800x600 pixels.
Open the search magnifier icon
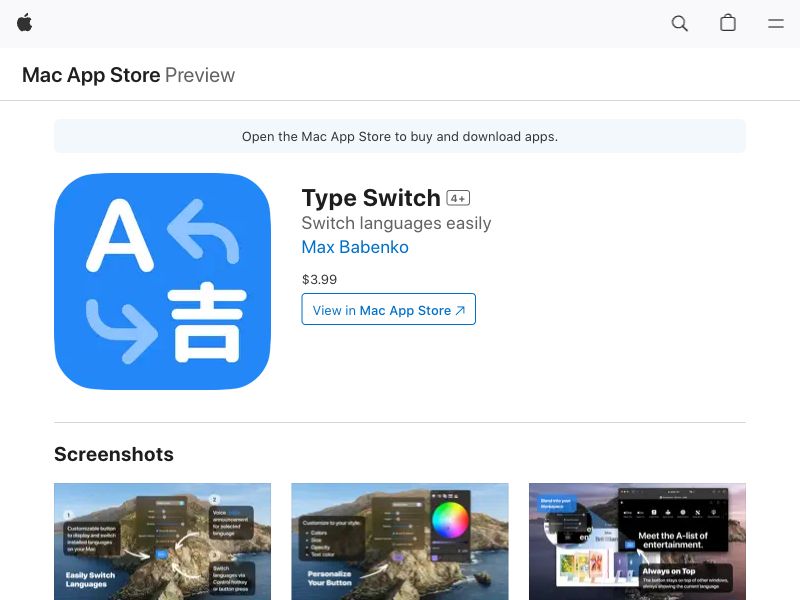coord(679,23)
